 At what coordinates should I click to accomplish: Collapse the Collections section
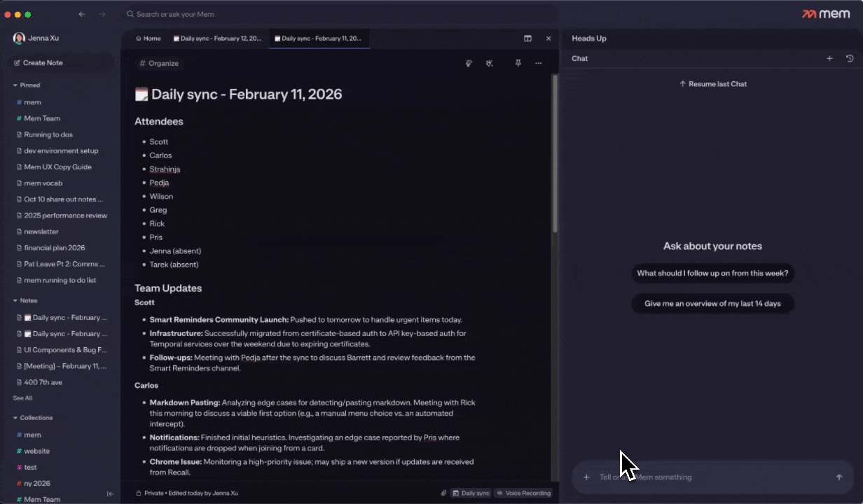click(x=32, y=418)
